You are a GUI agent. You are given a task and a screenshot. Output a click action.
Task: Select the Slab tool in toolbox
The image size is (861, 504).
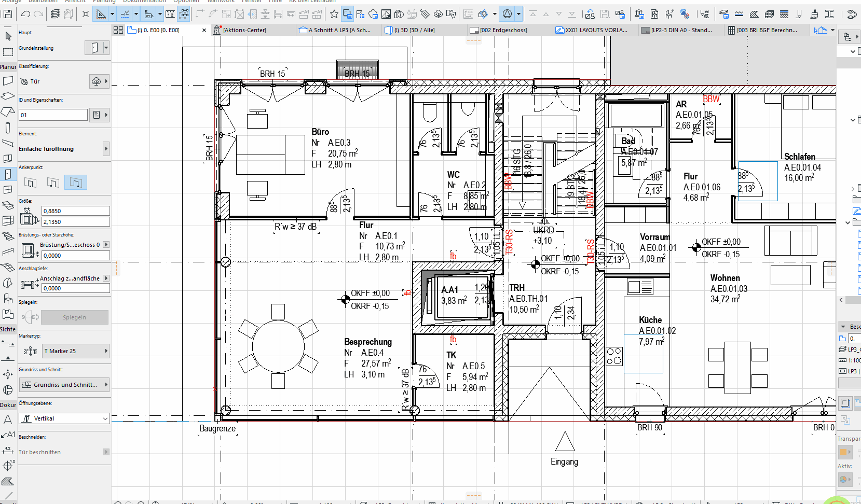click(8, 96)
